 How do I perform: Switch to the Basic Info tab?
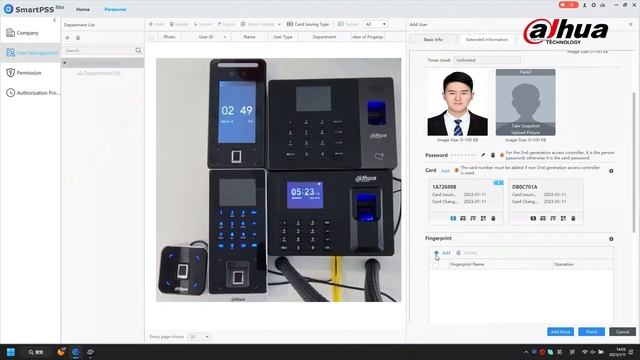point(433,40)
